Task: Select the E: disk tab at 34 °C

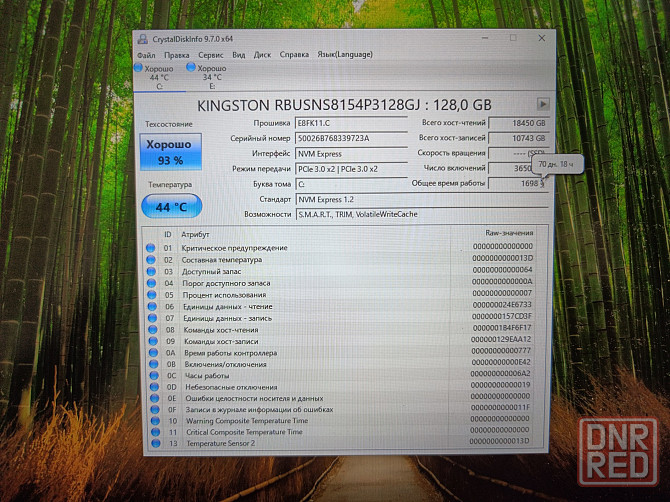Action: 211,77
